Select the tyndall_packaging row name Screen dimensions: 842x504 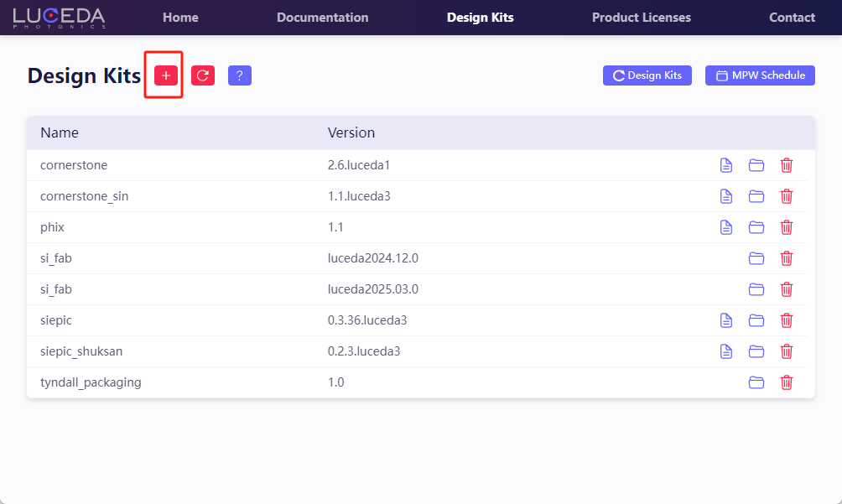pyautogui.click(x=91, y=382)
